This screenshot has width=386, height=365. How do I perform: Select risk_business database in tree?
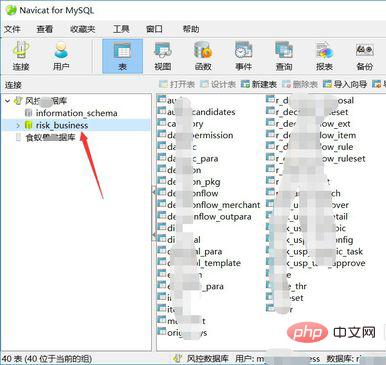click(x=62, y=125)
